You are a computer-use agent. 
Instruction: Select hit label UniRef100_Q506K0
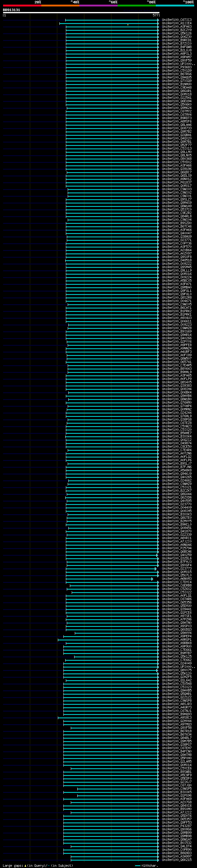pos(176,104)
